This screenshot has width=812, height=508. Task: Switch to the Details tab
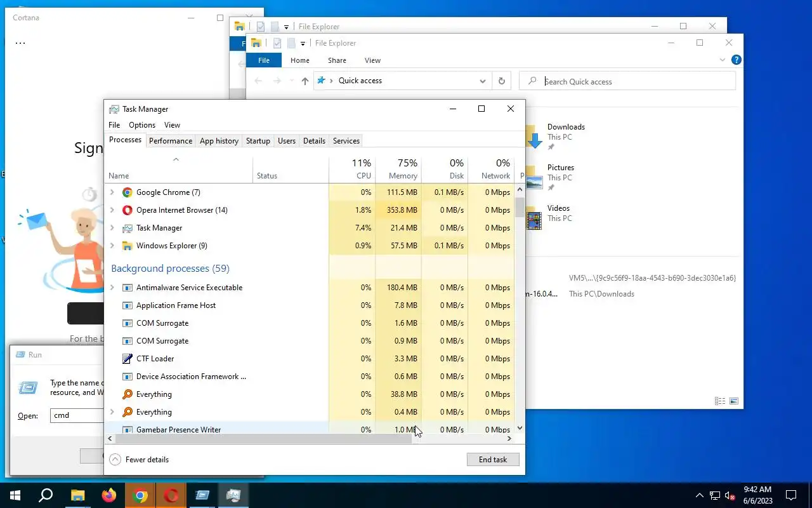click(x=314, y=141)
